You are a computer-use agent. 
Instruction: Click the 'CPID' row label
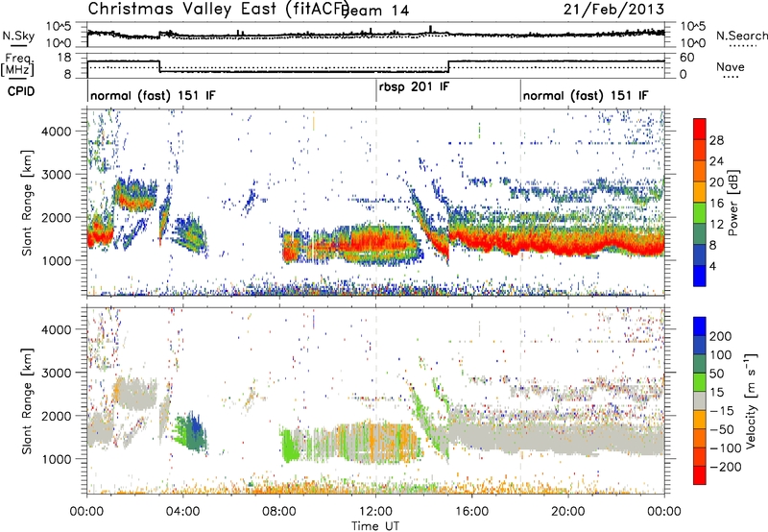coord(21,91)
